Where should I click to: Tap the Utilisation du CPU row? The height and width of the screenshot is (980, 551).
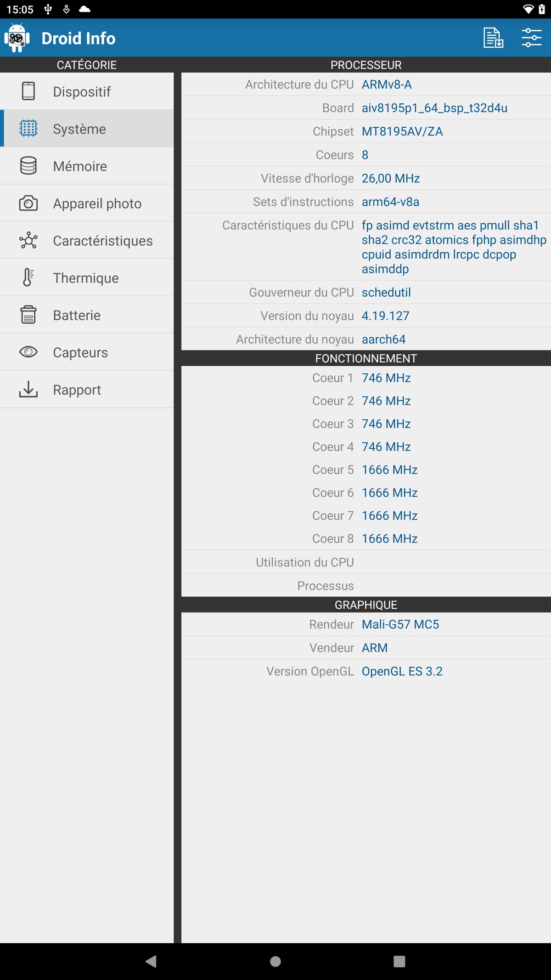pos(366,562)
